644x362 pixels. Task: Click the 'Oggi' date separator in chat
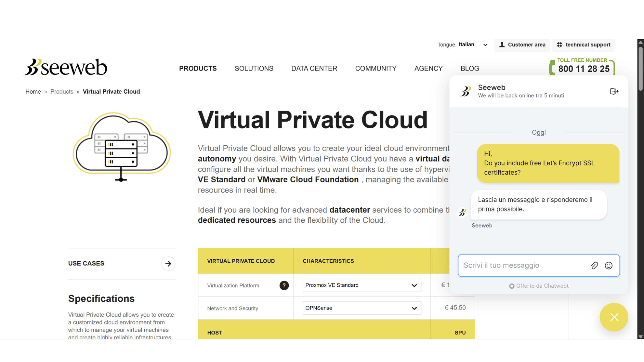[x=539, y=133]
